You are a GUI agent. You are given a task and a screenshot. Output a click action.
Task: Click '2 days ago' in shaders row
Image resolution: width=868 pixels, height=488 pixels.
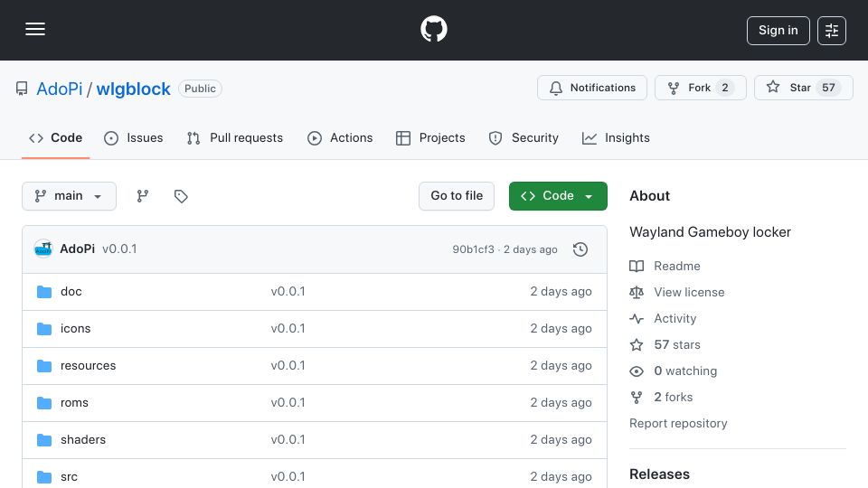click(561, 440)
